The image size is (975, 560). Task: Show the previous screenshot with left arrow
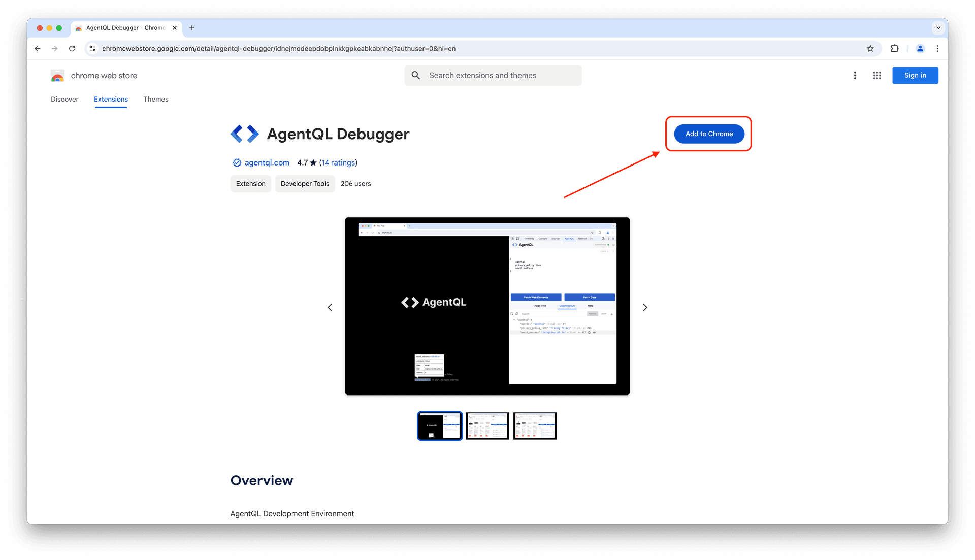pos(330,307)
